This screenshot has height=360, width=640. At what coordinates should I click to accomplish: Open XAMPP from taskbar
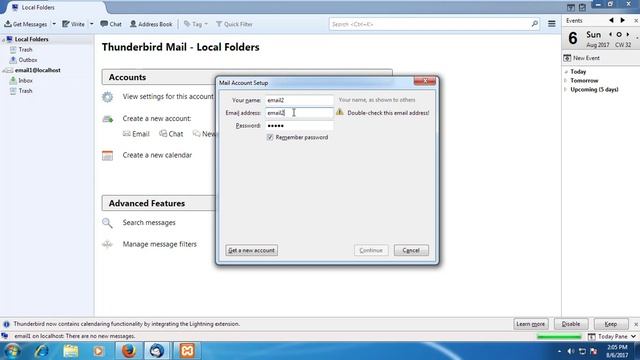[187, 351]
